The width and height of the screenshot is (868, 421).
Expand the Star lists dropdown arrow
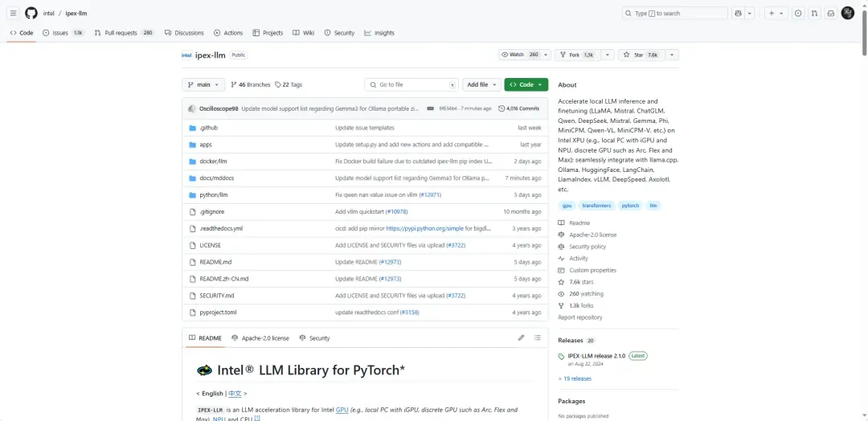click(672, 55)
